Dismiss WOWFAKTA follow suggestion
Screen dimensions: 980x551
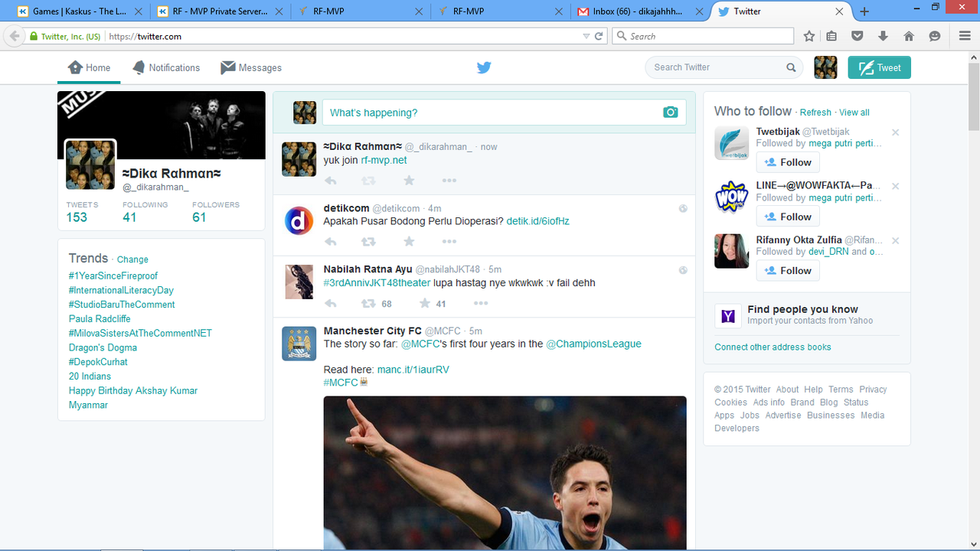click(895, 186)
